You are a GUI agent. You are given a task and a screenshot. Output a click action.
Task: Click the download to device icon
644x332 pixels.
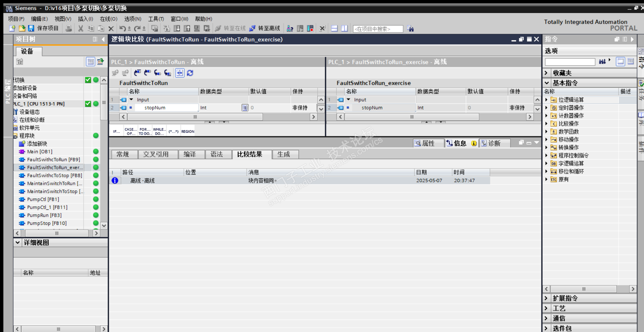coord(177,28)
